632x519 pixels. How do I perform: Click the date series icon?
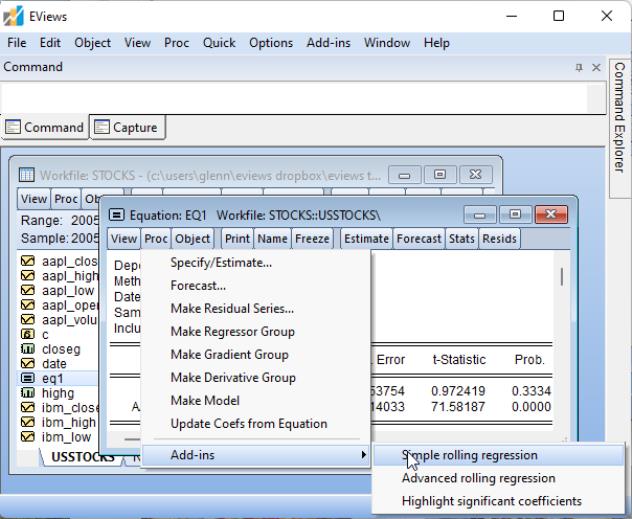28,364
